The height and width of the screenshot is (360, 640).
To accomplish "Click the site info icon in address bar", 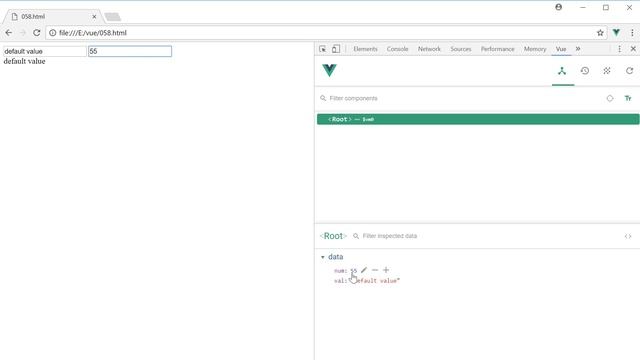I will tap(53, 33).
